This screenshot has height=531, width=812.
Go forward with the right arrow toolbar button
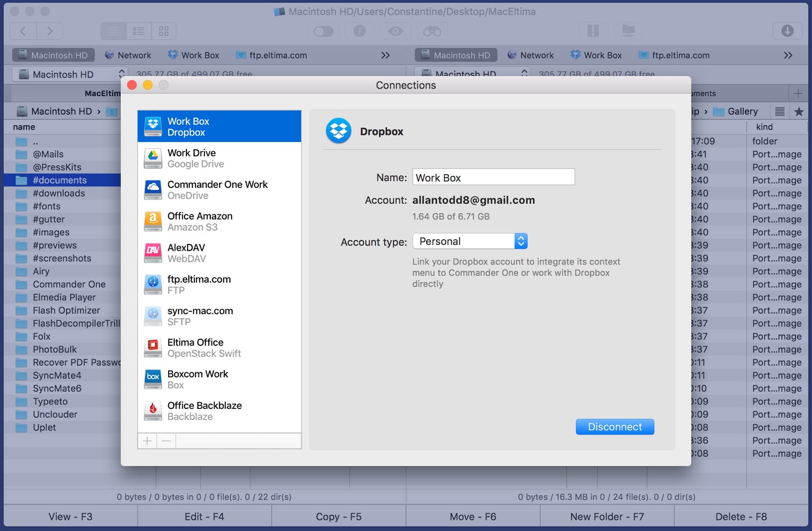pos(50,31)
